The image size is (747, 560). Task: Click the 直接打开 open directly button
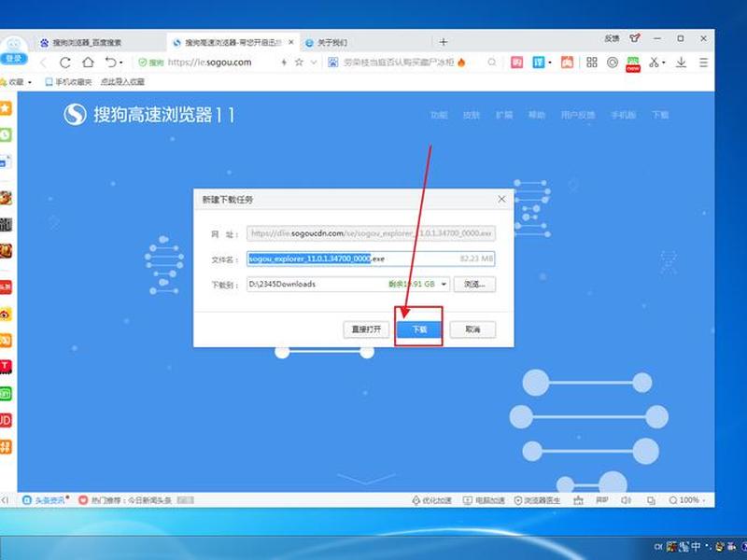[x=366, y=329]
